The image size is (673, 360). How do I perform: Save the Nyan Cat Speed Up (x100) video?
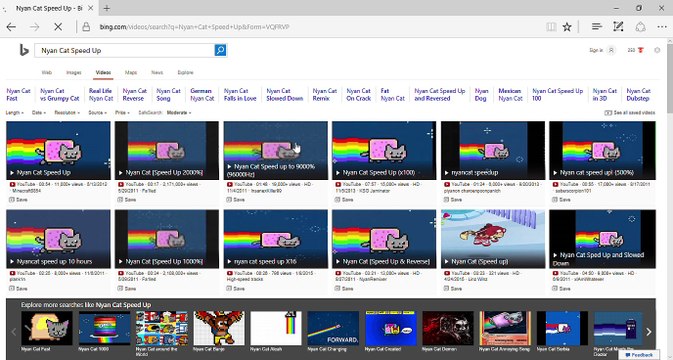(344, 200)
